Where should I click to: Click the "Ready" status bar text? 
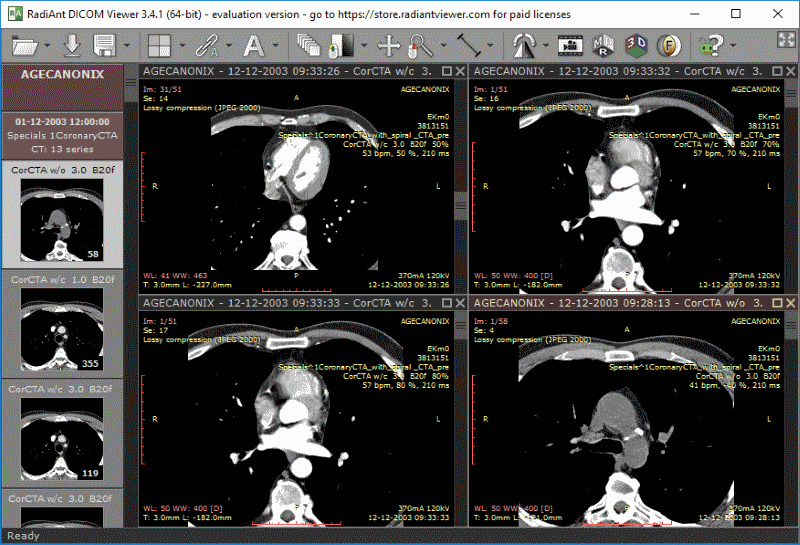tap(23, 536)
